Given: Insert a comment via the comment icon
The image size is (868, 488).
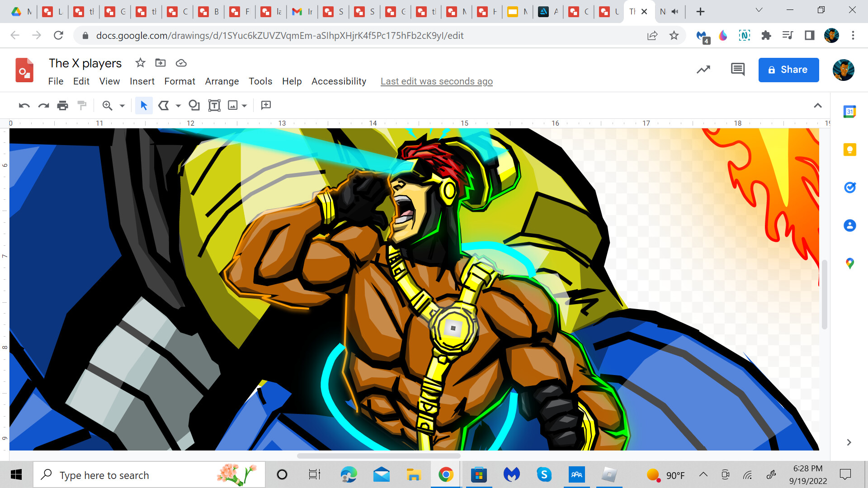Looking at the screenshot, I should click(266, 105).
